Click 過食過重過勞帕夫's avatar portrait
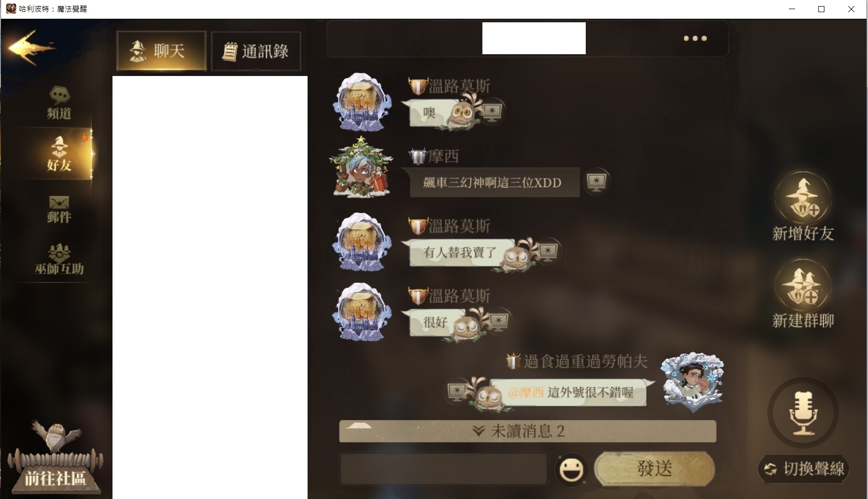The width and height of the screenshot is (868, 499). [x=693, y=381]
